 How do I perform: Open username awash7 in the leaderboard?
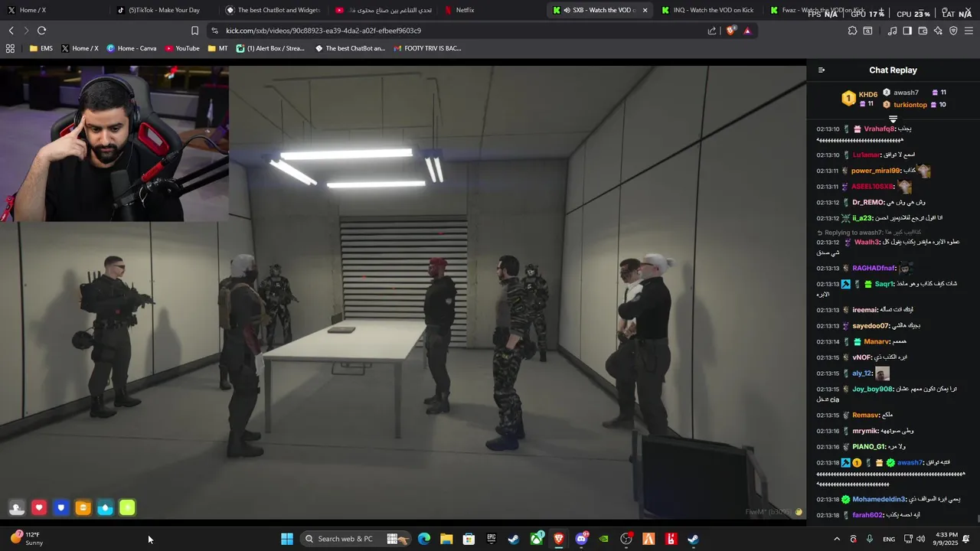(x=906, y=93)
